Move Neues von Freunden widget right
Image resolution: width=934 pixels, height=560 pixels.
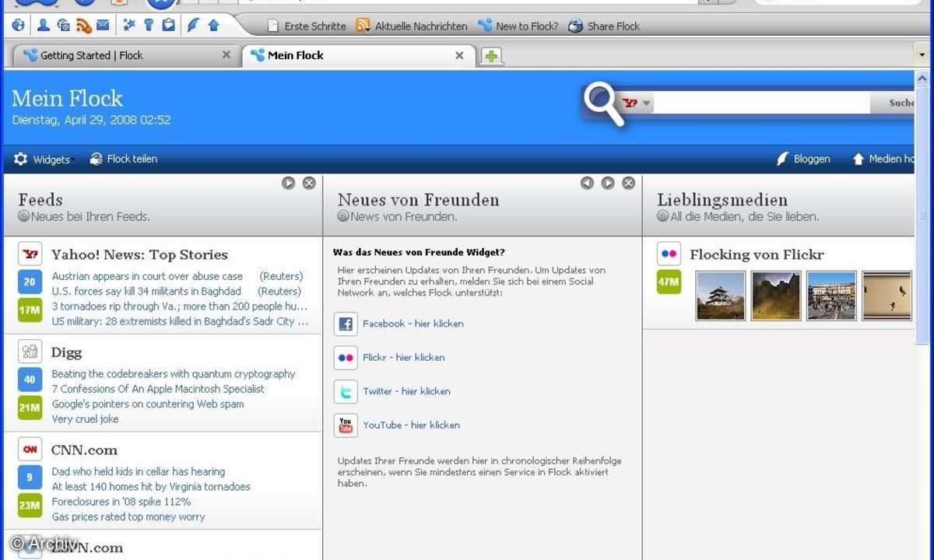pyautogui.click(x=608, y=183)
